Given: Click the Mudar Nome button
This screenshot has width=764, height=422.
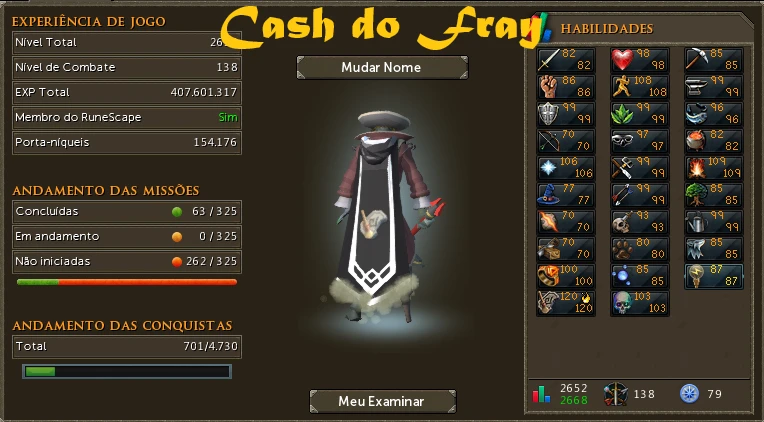Looking at the screenshot, I should [382, 67].
